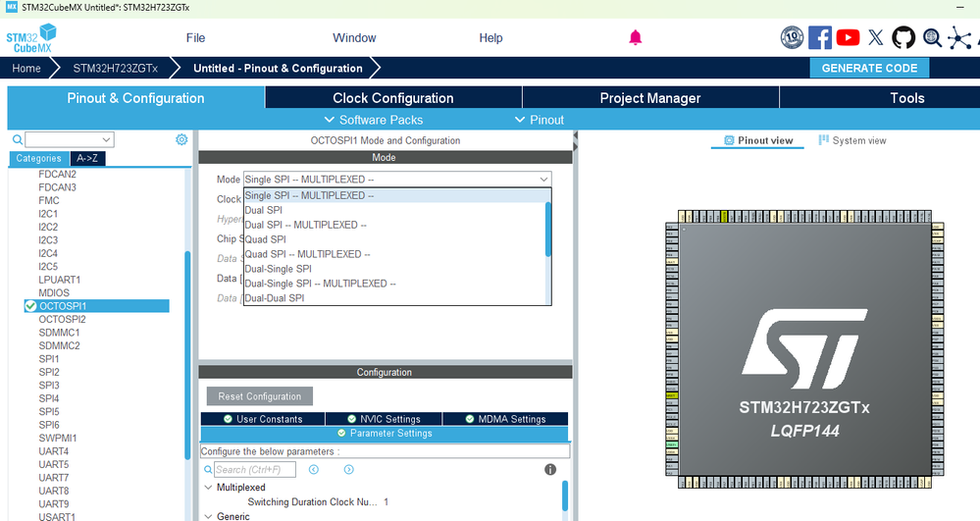Open the Mode combo box

[x=397, y=179]
